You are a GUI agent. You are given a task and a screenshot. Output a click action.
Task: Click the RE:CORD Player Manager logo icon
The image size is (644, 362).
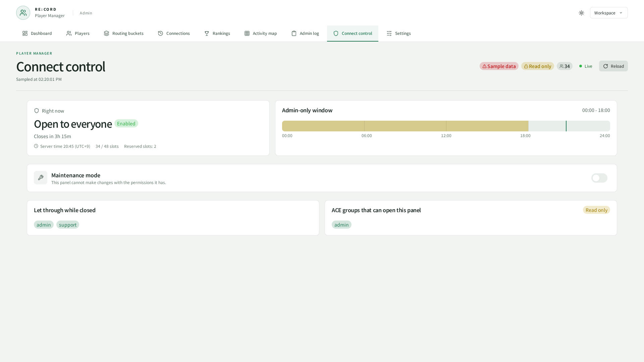[x=23, y=13]
